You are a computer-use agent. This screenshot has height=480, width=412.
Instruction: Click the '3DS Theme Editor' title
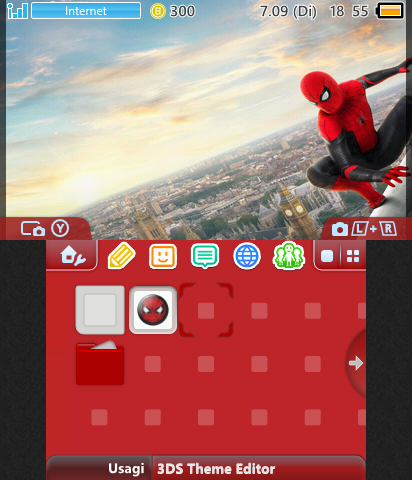click(x=216, y=469)
